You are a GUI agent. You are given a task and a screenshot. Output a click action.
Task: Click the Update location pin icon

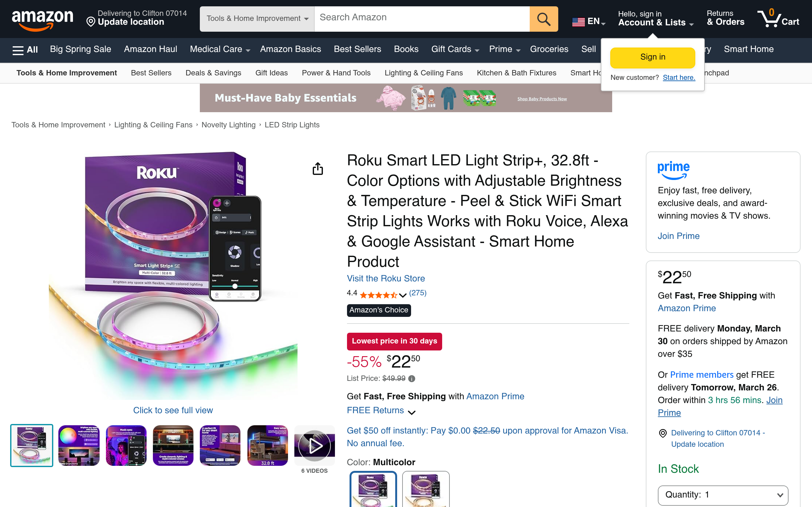click(x=91, y=22)
